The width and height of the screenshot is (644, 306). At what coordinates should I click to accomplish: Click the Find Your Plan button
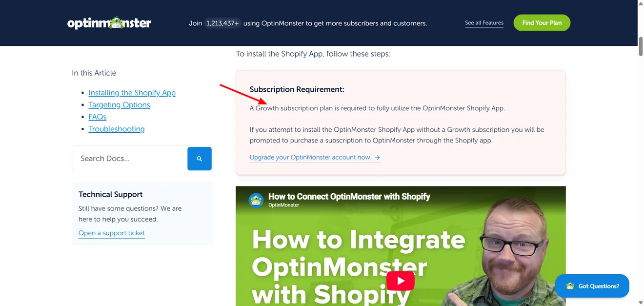click(x=542, y=23)
